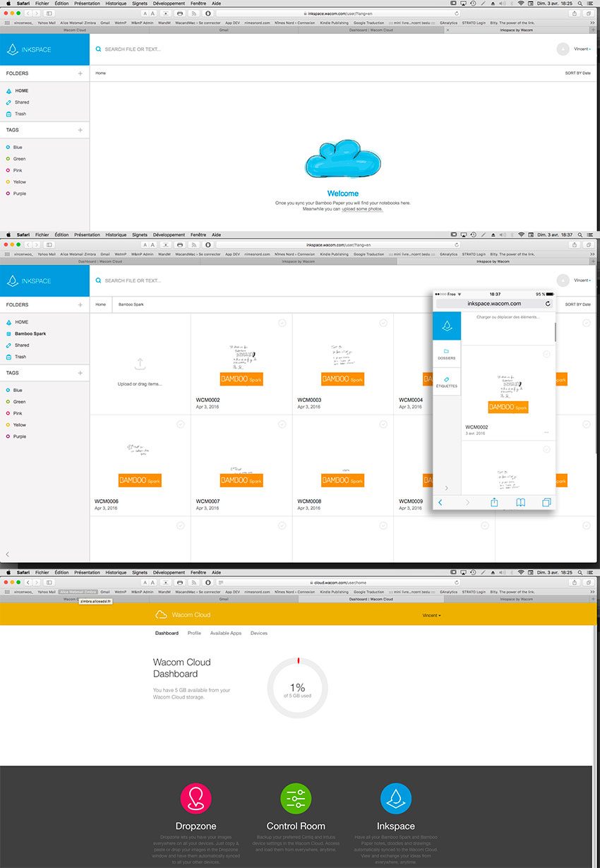The image size is (600, 868).
Task: Open Trash in the Welcome window sidebar
Action: pyautogui.click(x=20, y=114)
